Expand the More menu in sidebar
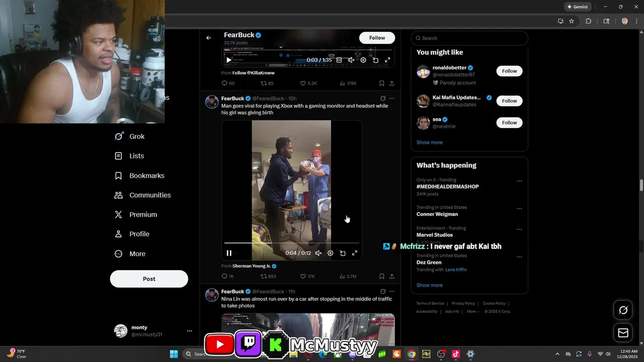644x362 pixels. 130,254
